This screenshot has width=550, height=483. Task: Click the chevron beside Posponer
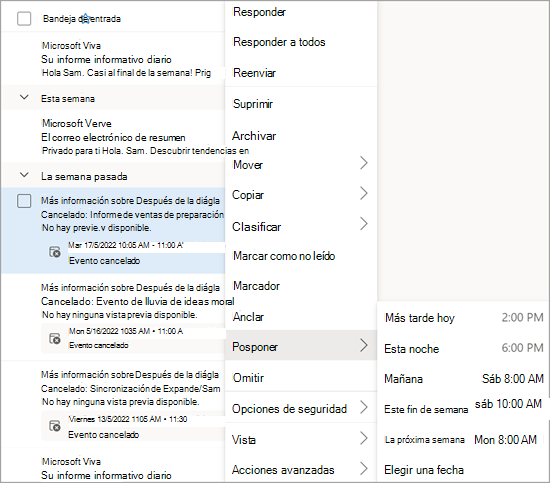364,346
